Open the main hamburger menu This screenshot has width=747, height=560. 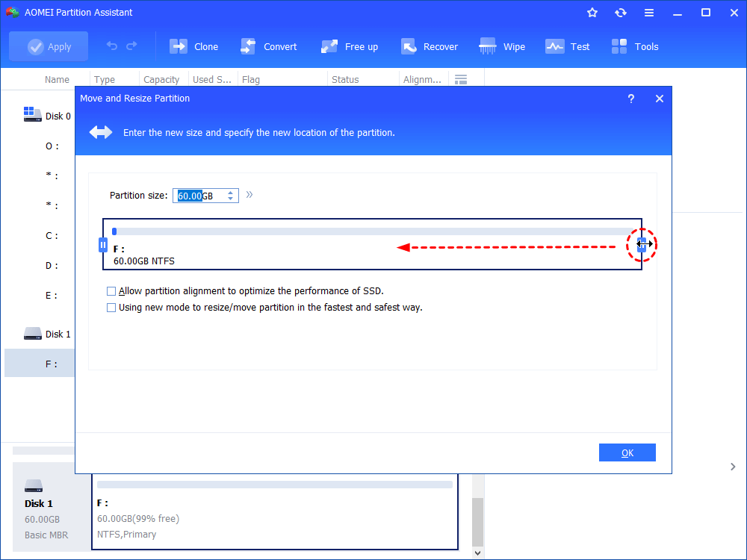tap(649, 12)
